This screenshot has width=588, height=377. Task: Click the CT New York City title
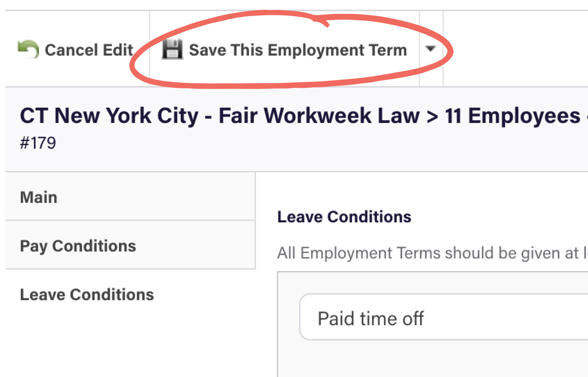pyautogui.click(x=109, y=116)
